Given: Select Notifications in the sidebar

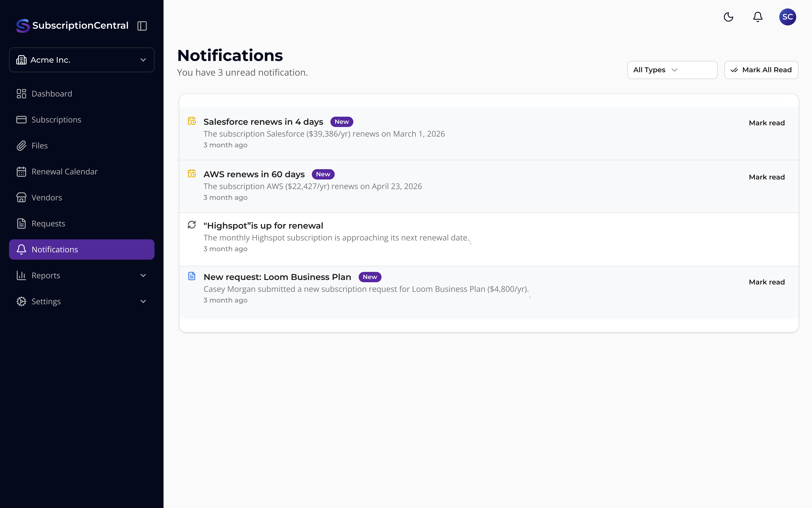Looking at the screenshot, I should [x=82, y=249].
